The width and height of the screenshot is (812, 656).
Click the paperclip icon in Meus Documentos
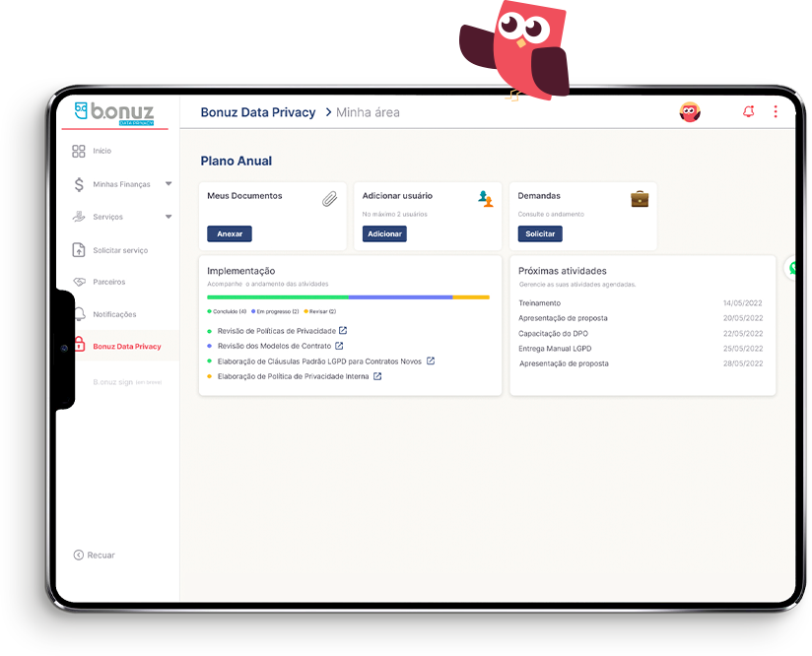[329, 199]
